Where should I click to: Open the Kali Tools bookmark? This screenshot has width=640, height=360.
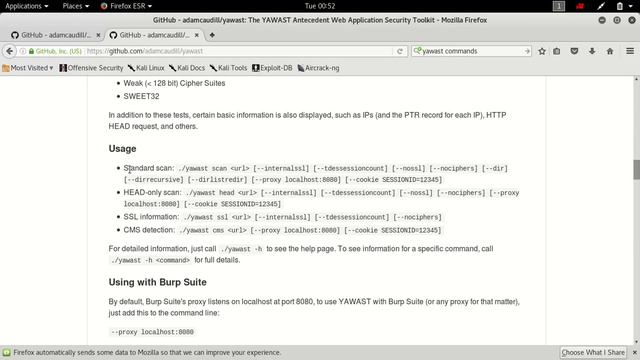pos(228,68)
